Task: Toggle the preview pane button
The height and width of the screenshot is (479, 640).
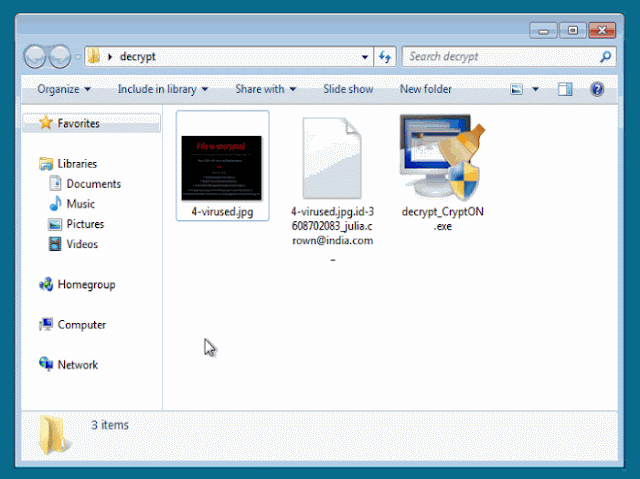Action: (565, 89)
